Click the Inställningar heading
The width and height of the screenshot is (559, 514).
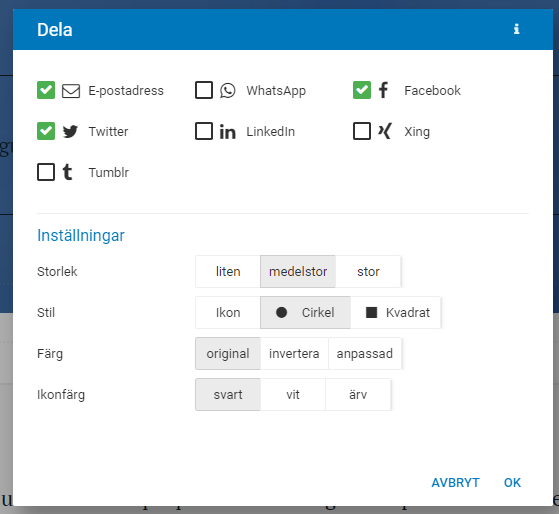[81, 236]
